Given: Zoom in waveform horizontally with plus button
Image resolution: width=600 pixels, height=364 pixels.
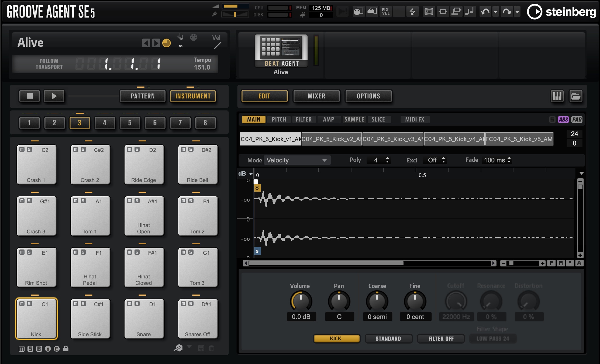Looking at the screenshot, I should point(543,263).
